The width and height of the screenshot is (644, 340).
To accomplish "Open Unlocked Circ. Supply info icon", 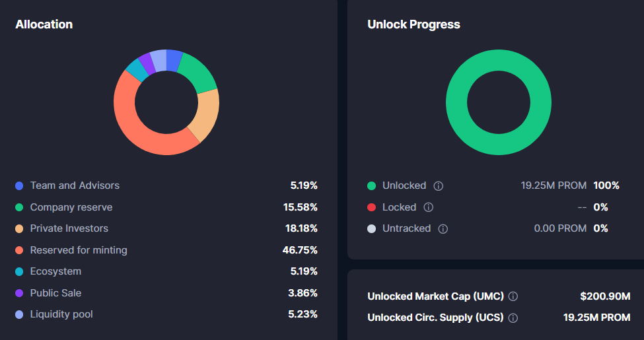I will [x=513, y=318].
